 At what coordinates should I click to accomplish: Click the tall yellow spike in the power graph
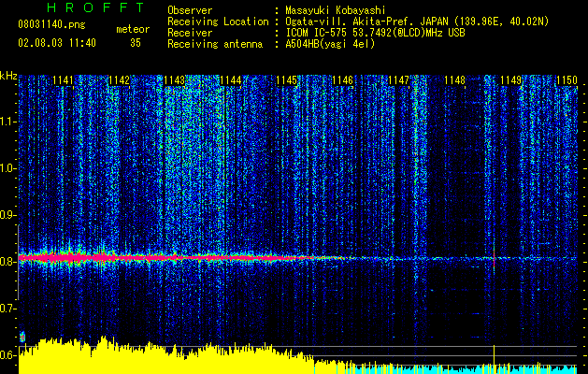click(x=494, y=359)
